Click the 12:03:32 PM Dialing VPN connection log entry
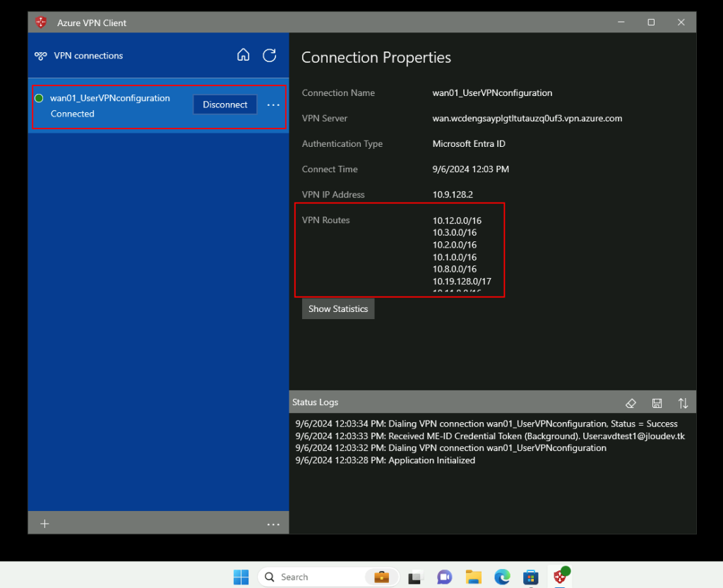The image size is (723, 588). coord(451,448)
